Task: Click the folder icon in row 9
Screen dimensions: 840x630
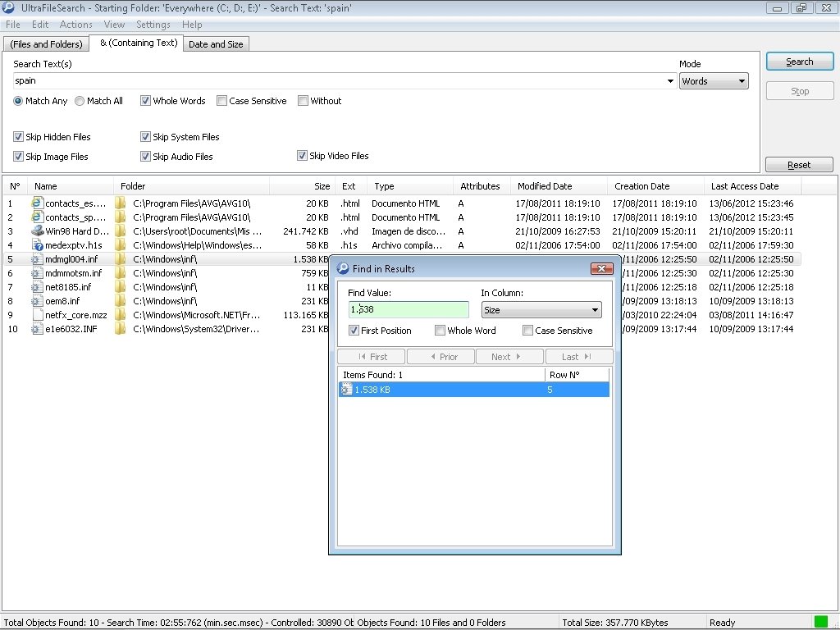Action: pyautogui.click(x=121, y=314)
